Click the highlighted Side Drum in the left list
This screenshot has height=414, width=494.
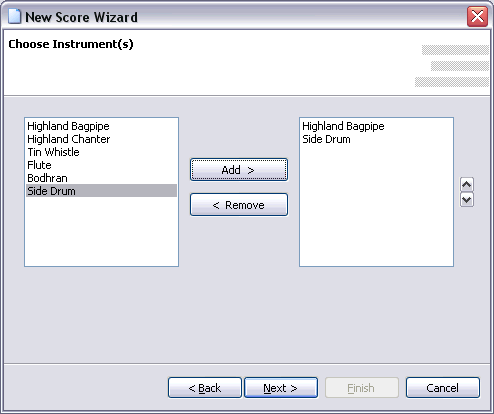coord(101,191)
